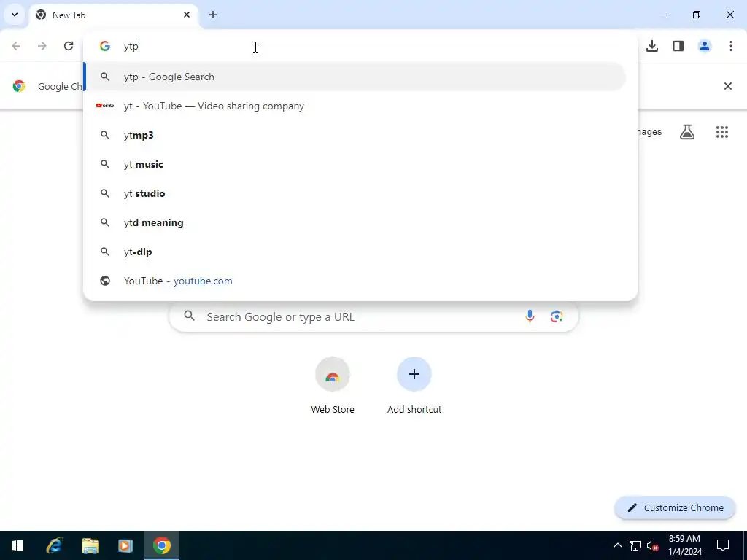Viewport: 747px width, 560px height.
Task: Open the Google apps grid
Action: 722,132
